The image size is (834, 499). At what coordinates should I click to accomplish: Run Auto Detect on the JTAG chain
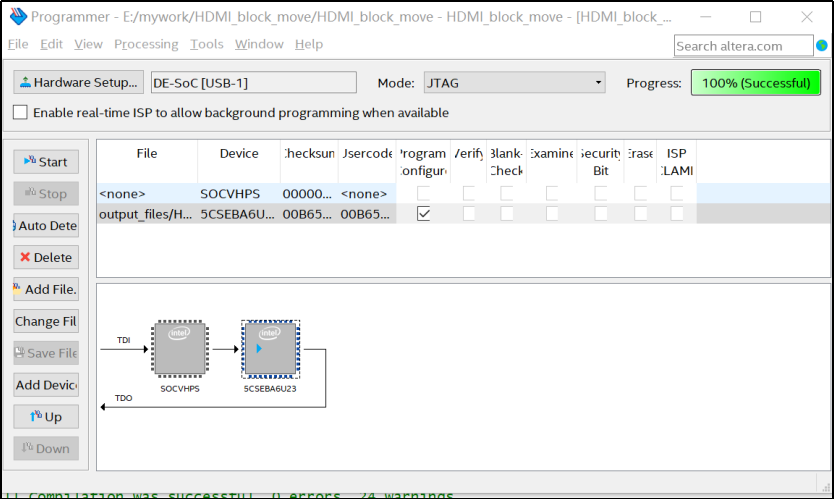[x=46, y=226]
